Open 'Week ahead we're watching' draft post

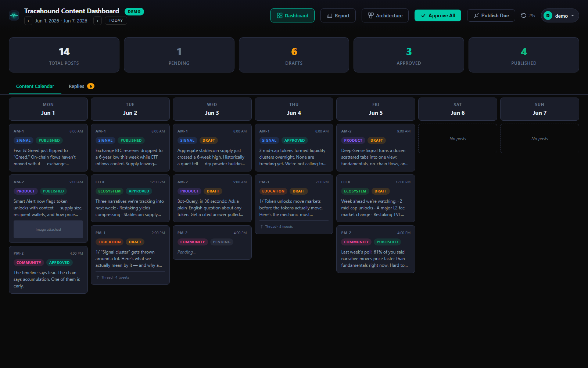click(376, 198)
